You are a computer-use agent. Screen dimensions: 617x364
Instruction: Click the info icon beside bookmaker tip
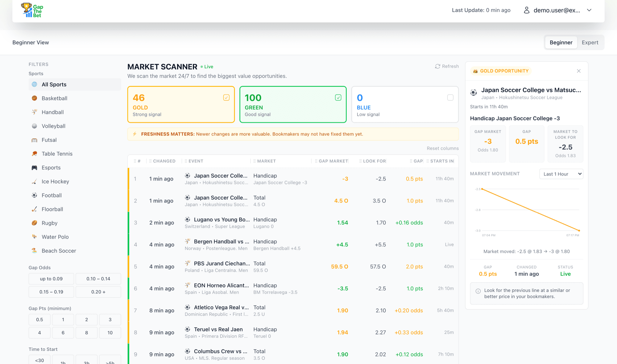(x=478, y=291)
